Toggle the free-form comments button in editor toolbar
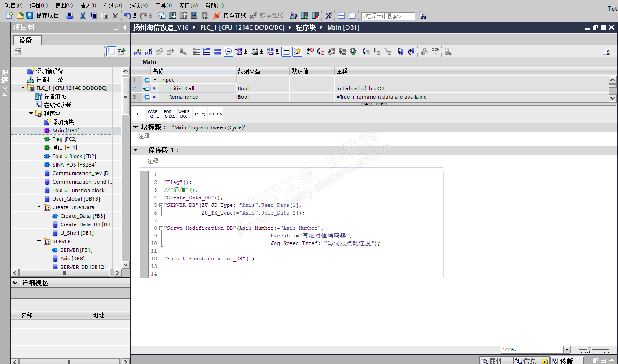 (228, 52)
